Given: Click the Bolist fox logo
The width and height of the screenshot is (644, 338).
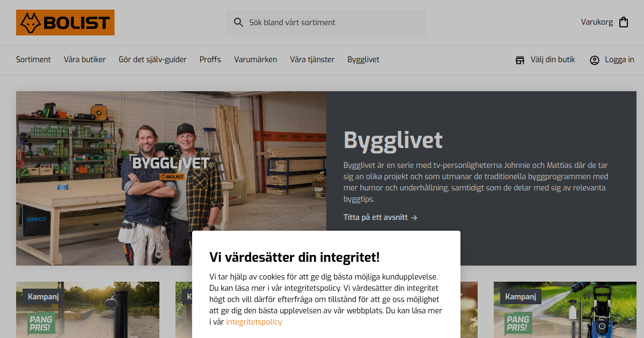Looking at the screenshot, I should (x=65, y=23).
